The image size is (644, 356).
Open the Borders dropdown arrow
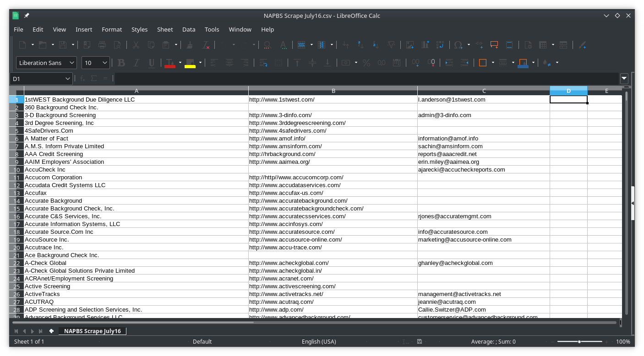click(493, 63)
